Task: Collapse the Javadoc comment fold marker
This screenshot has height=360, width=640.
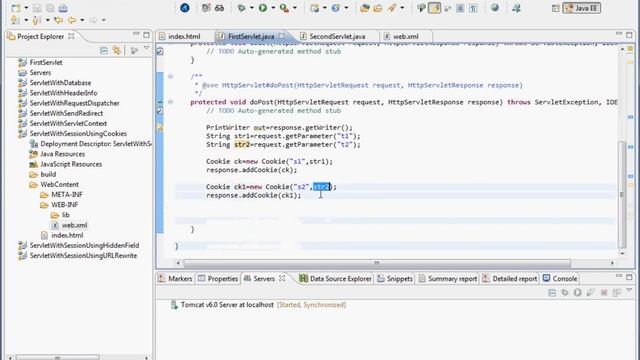Action: click(x=171, y=76)
